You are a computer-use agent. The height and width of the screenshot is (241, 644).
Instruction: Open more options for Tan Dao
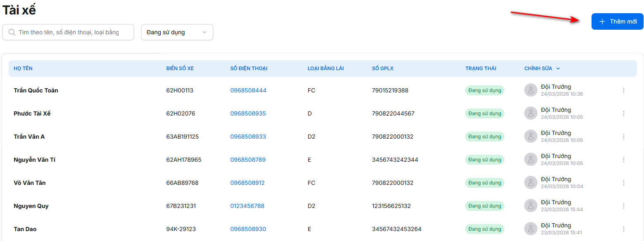623,229
